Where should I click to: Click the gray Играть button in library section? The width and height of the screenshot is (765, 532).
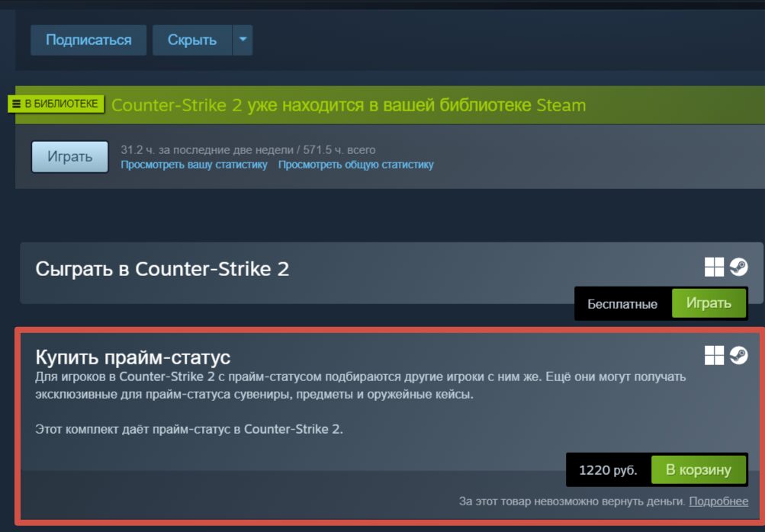pos(69,156)
